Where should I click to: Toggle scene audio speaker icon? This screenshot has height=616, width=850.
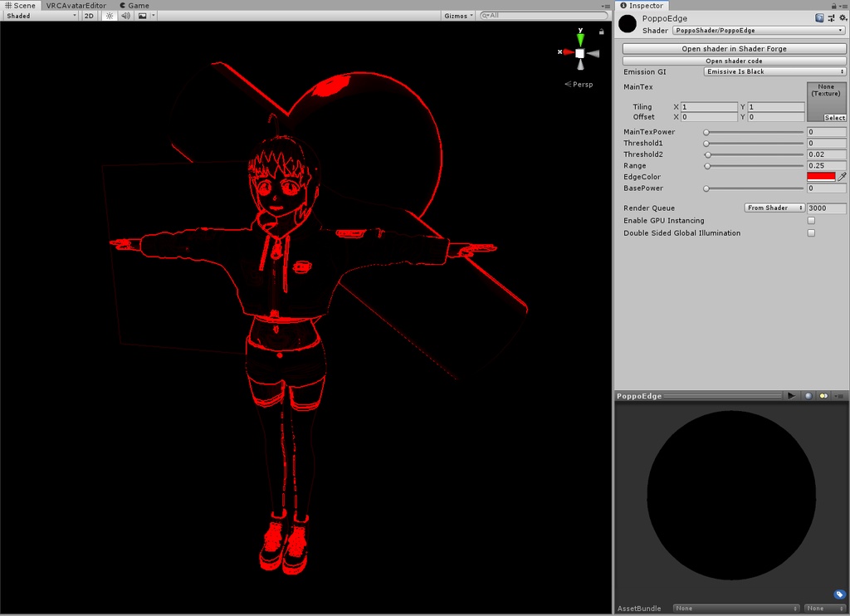click(x=126, y=16)
